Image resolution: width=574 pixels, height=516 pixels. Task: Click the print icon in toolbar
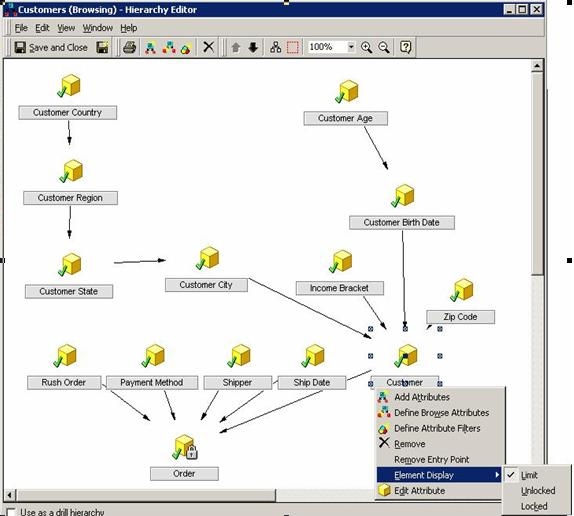(x=130, y=47)
